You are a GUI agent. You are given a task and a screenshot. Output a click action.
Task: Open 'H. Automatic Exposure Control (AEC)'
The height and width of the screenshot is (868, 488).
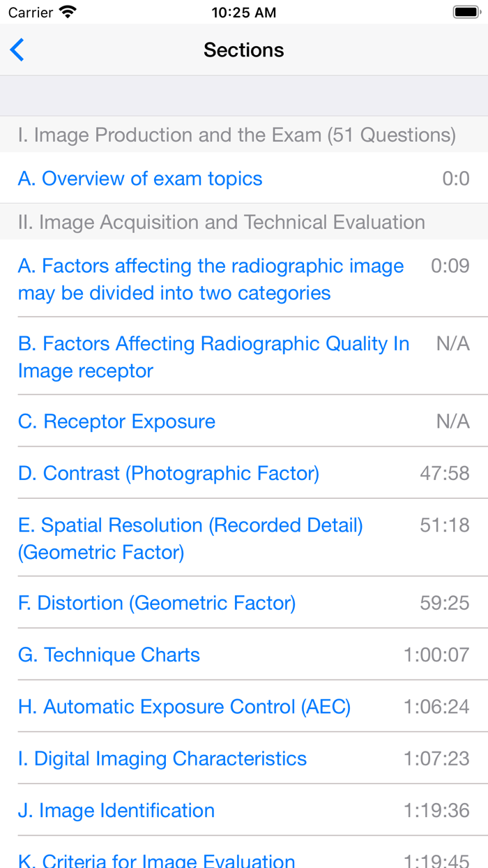(184, 707)
